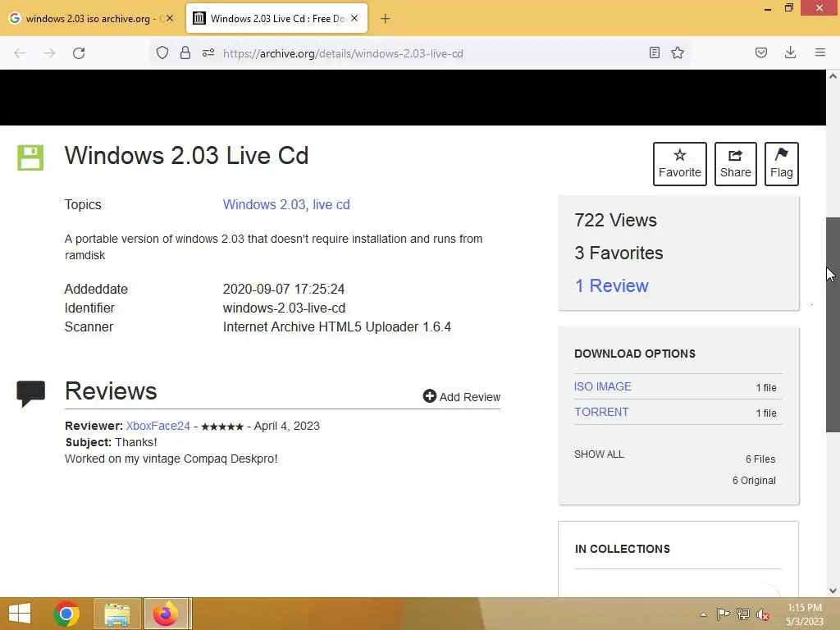This screenshot has width=840, height=630.
Task: Open reviewer XboxFace24's profile
Action: [x=158, y=426]
